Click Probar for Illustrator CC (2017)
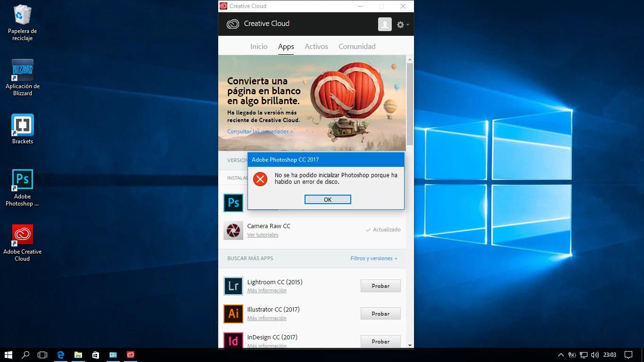The width and height of the screenshot is (644, 362). (x=380, y=313)
